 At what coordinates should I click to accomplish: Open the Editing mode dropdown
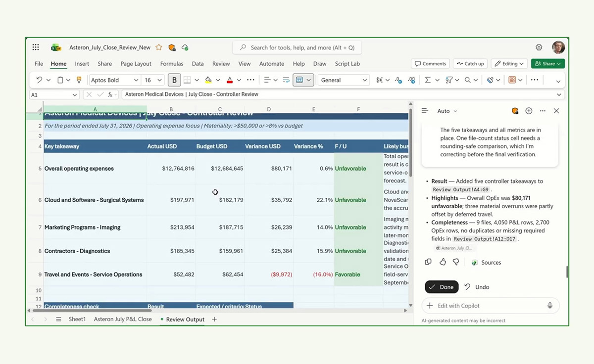click(x=510, y=64)
